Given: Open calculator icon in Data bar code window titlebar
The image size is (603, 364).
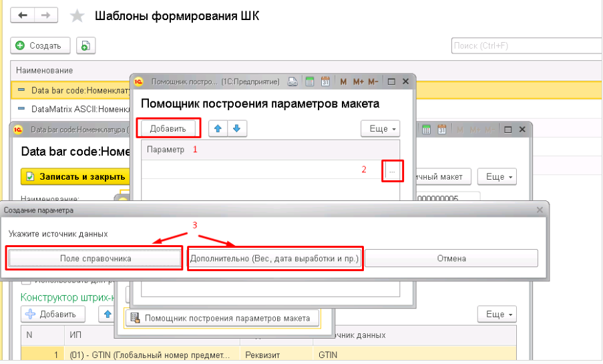Looking at the screenshot, I should 426,130.
